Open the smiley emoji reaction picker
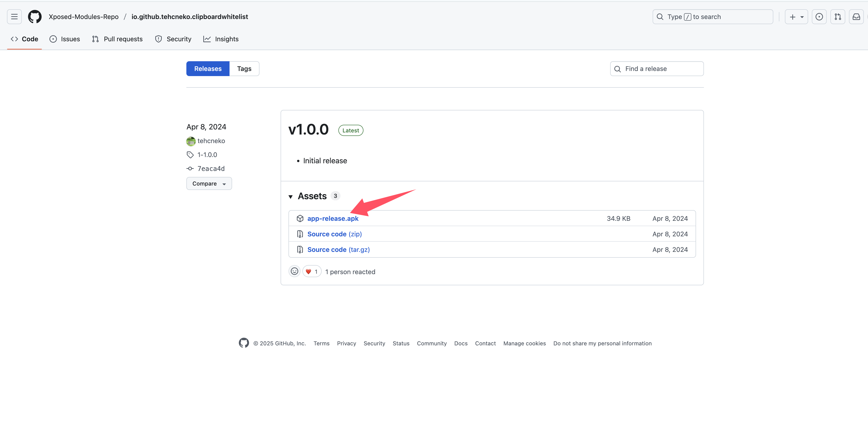Viewport: 868px width, 430px height. pyautogui.click(x=294, y=271)
